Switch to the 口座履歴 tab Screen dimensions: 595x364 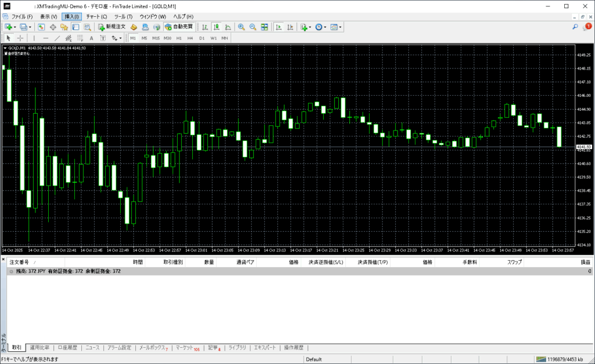(67, 348)
